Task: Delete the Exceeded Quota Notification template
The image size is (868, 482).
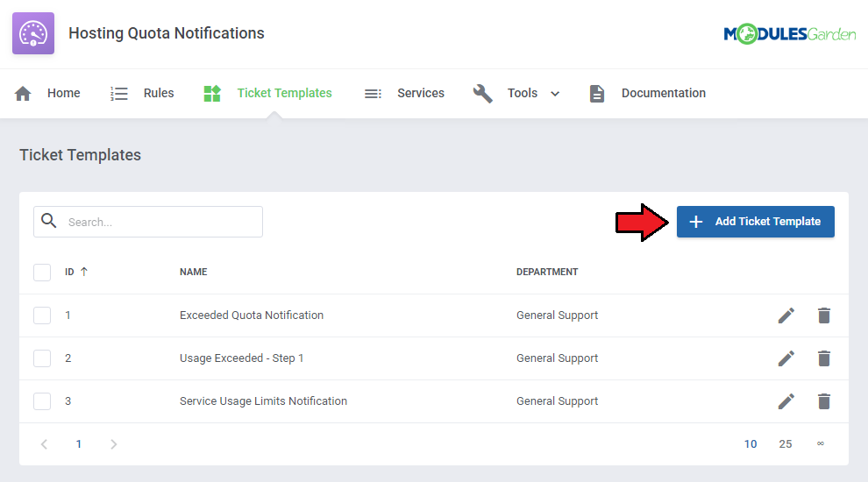Action: [823, 315]
